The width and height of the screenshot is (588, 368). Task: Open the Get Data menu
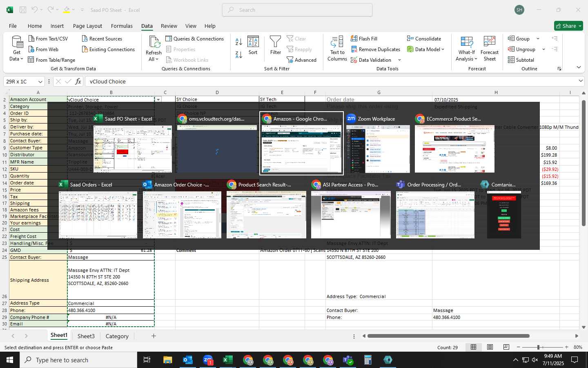[x=16, y=49]
